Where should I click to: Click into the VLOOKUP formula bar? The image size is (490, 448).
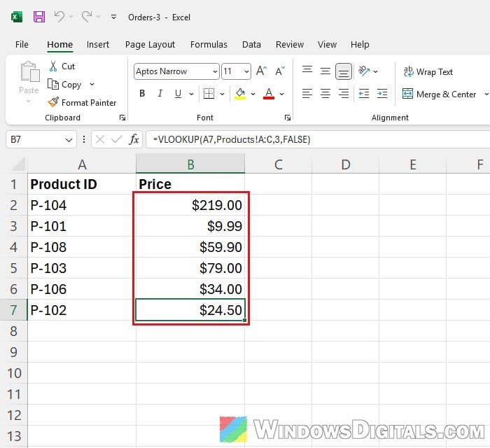(x=318, y=139)
